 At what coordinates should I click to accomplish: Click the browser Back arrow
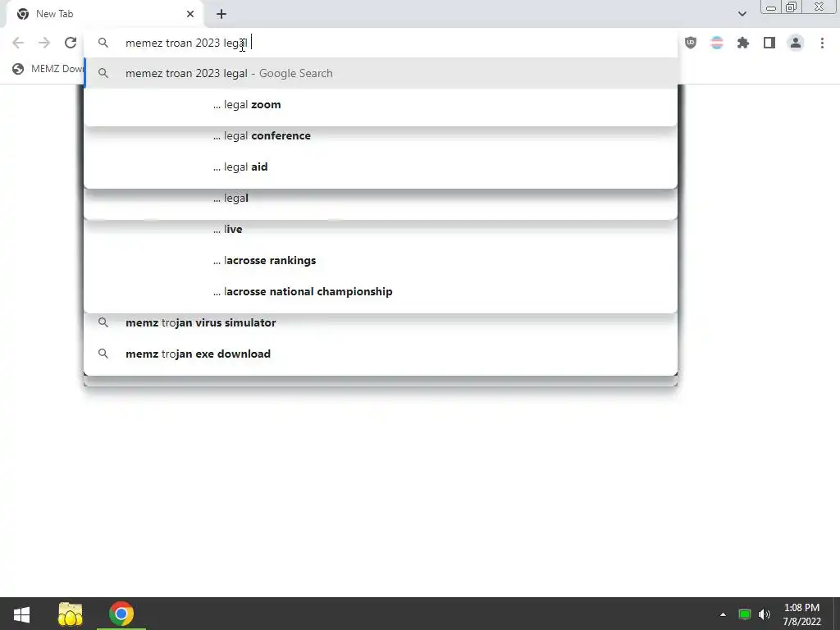[x=18, y=43]
